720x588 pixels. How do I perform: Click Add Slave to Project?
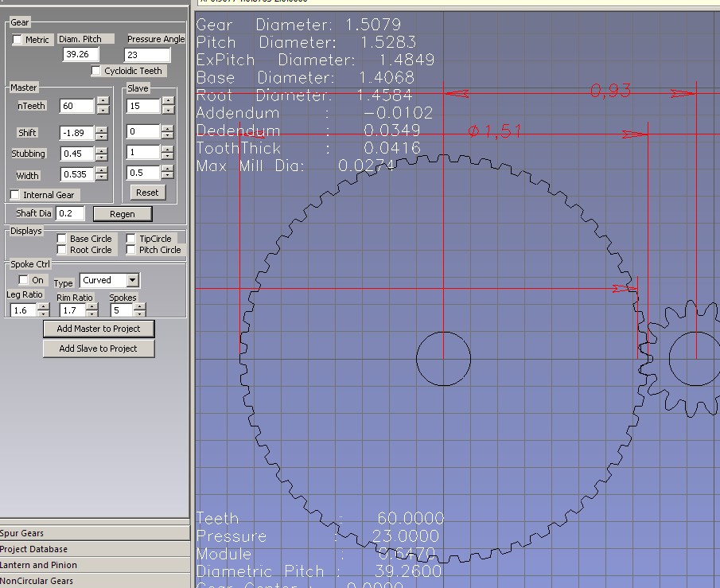pyautogui.click(x=99, y=349)
